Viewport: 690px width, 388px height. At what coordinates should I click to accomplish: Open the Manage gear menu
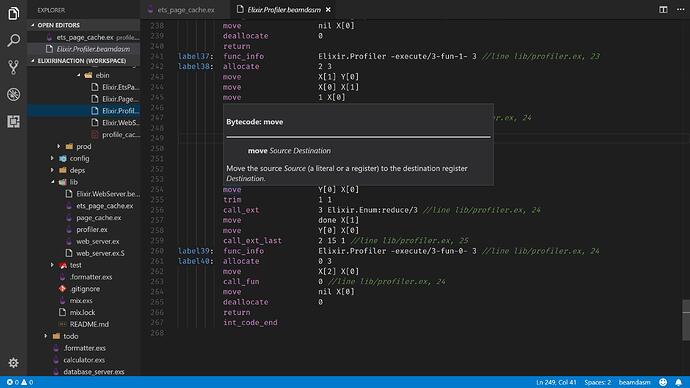[14, 362]
